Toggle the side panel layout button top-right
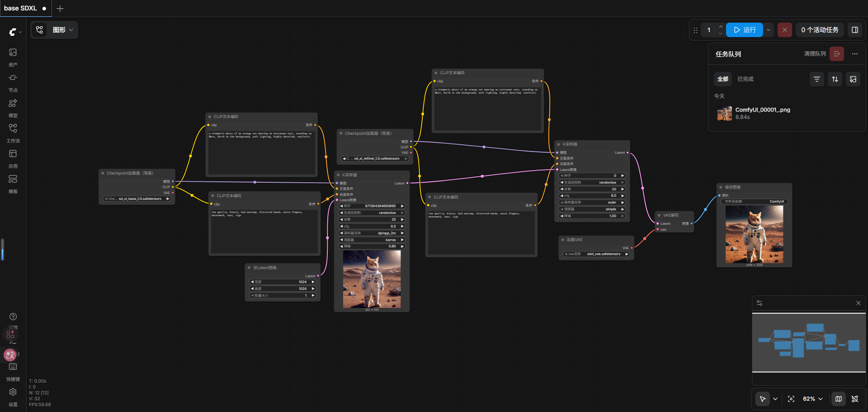This screenshot has width=868, height=412. [855, 30]
